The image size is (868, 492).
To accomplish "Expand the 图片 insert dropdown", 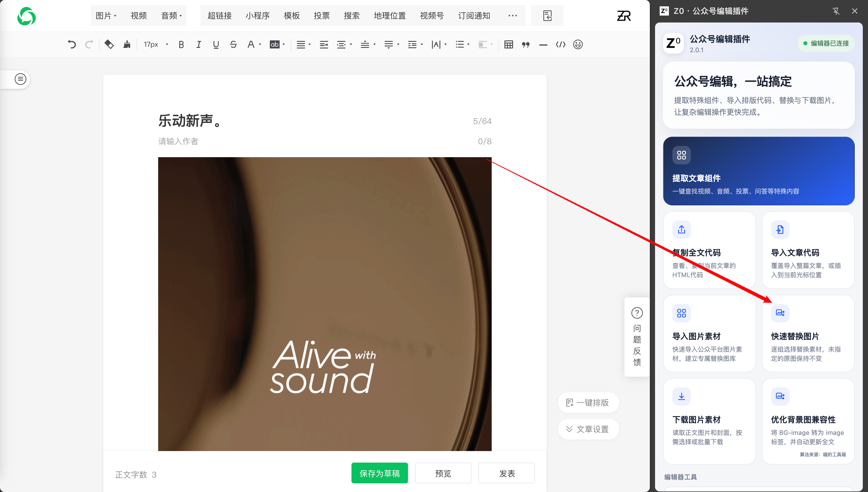I will click(x=106, y=16).
